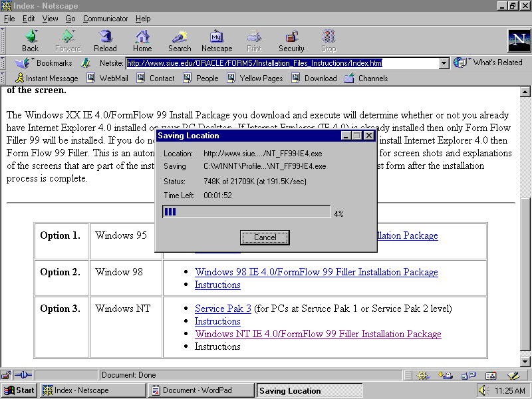Viewport: 532px width, 399px height.
Task: Click the Print toolbar icon
Action: pyautogui.click(x=254, y=40)
